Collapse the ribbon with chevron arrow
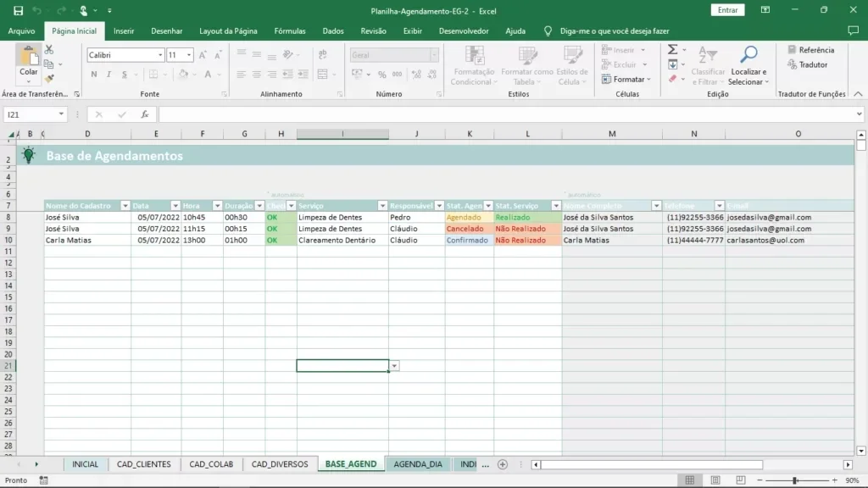 coord(858,94)
